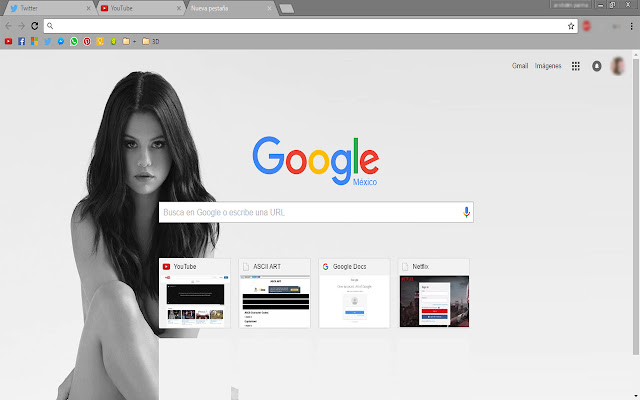Click the page vertical scrollbar
The image size is (640, 400).
(636, 206)
